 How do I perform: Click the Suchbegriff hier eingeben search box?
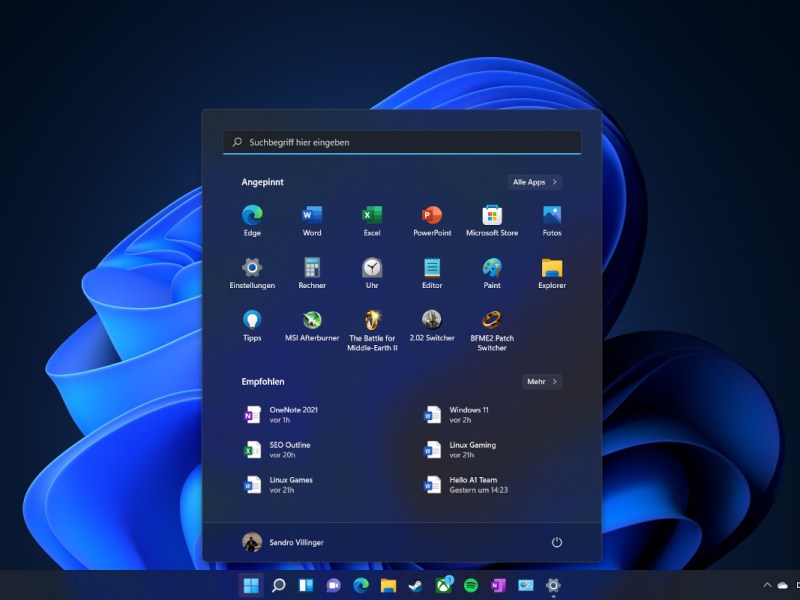402,142
